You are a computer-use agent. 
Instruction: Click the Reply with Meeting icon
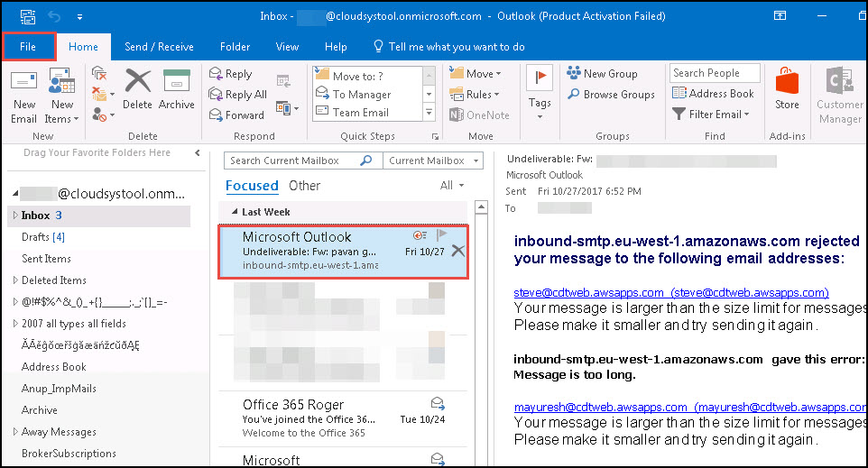(283, 81)
